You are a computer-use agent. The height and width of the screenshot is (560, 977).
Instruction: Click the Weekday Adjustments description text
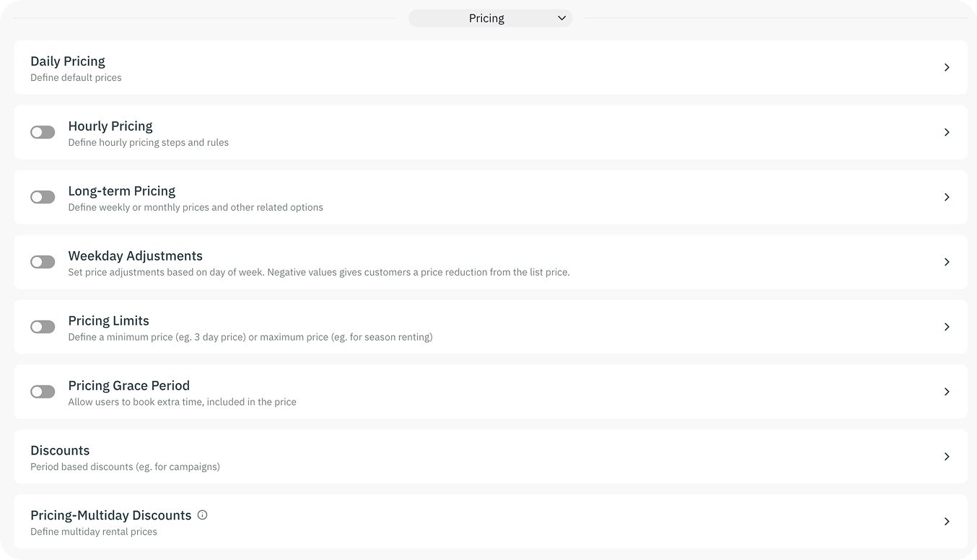319,272
